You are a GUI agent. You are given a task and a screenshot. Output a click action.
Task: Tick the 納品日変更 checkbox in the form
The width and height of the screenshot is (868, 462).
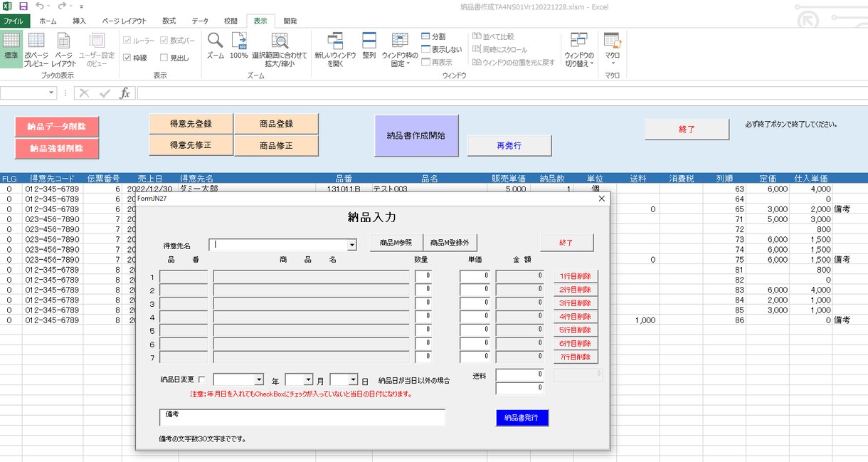pyautogui.click(x=201, y=380)
